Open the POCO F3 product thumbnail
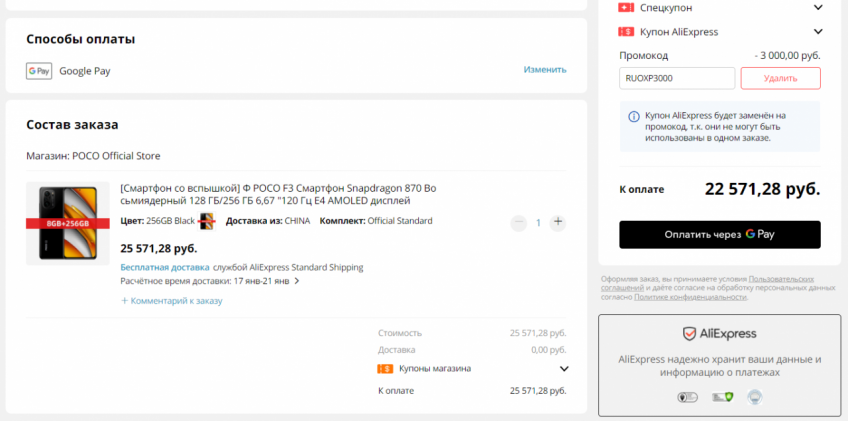The height and width of the screenshot is (421, 848). pyautogui.click(x=67, y=223)
